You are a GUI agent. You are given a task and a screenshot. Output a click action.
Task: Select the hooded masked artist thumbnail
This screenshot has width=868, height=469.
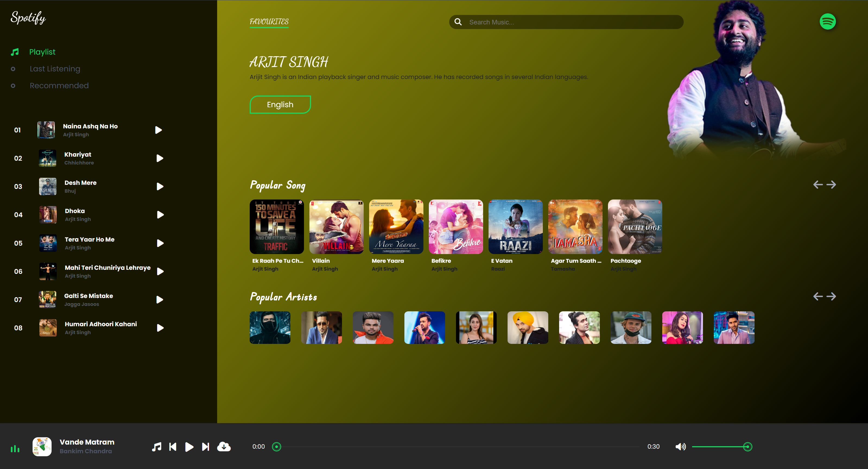point(270,328)
